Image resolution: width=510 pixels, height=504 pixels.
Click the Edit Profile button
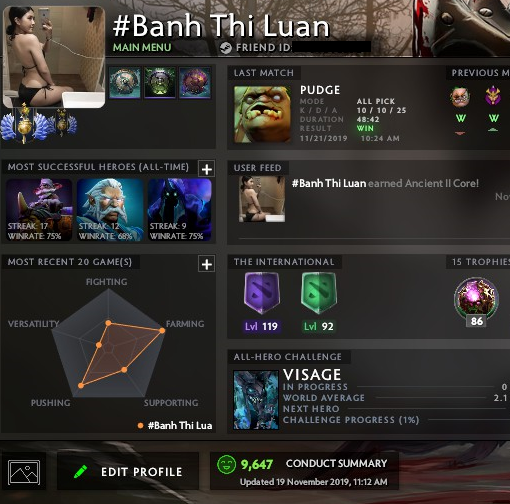[x=128, y=472]
